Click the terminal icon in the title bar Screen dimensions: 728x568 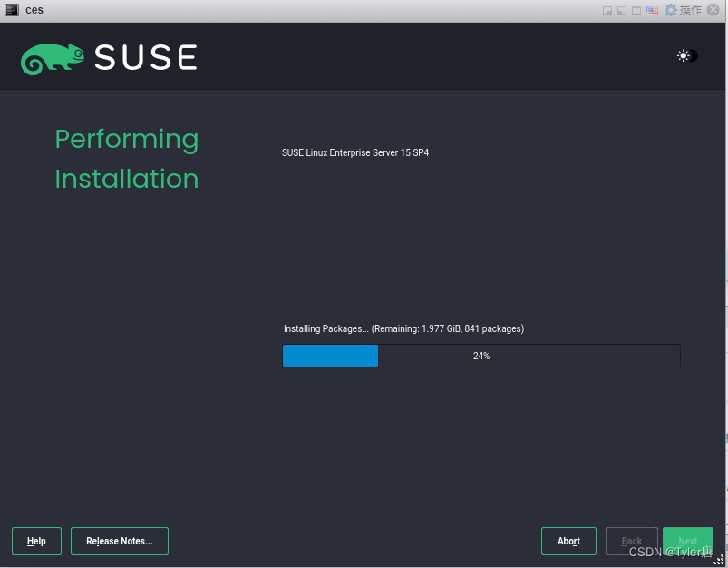pyautogui.click(x=11, y=9)
